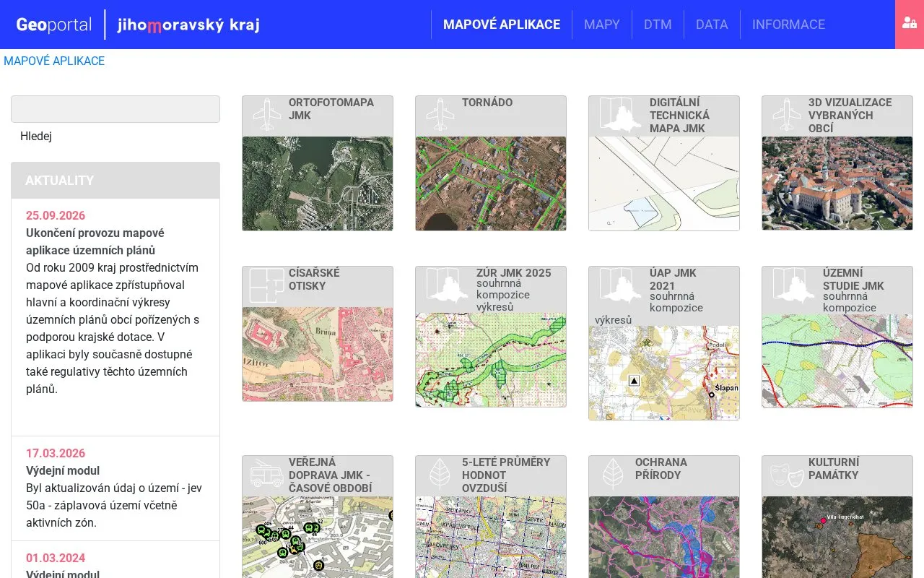Screen dimensions: 924x578
Task: Open Císařské otisky historical map thumbnail
Action: [318, 354]
